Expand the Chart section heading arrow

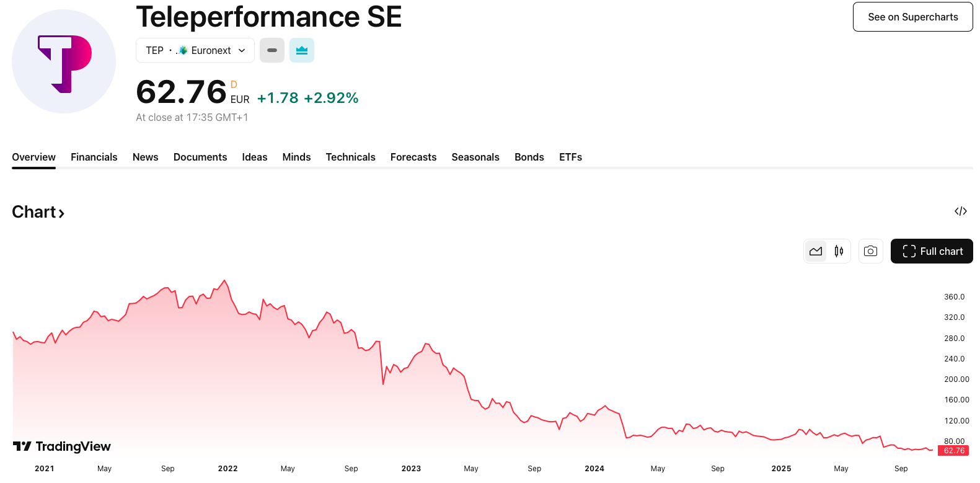click(61, 213)
